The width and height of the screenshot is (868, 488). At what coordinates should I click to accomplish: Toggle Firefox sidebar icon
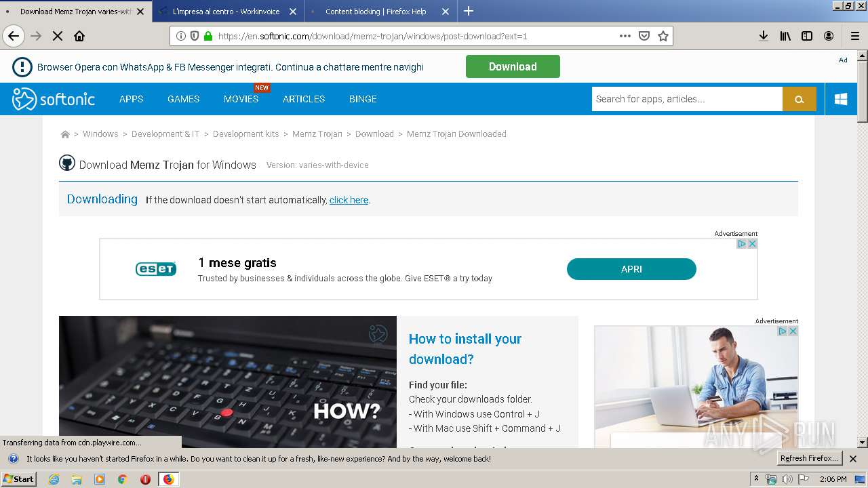807,36
